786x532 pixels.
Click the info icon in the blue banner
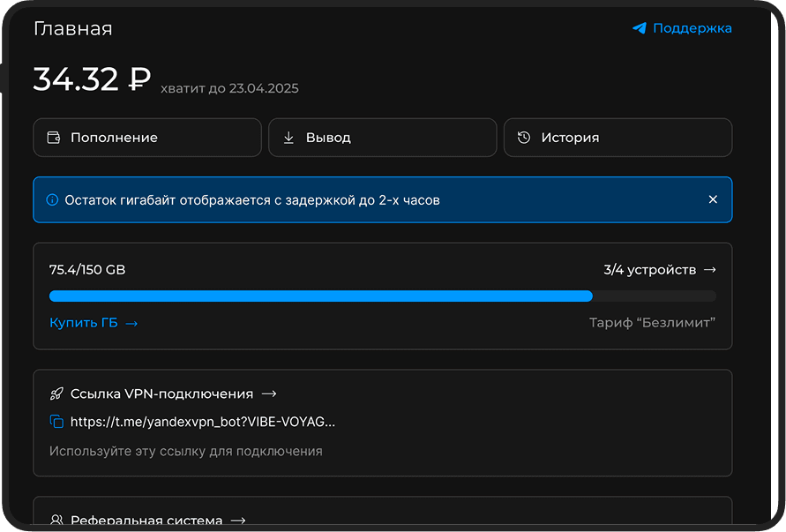pyautogui.click(x=52, y=200)
